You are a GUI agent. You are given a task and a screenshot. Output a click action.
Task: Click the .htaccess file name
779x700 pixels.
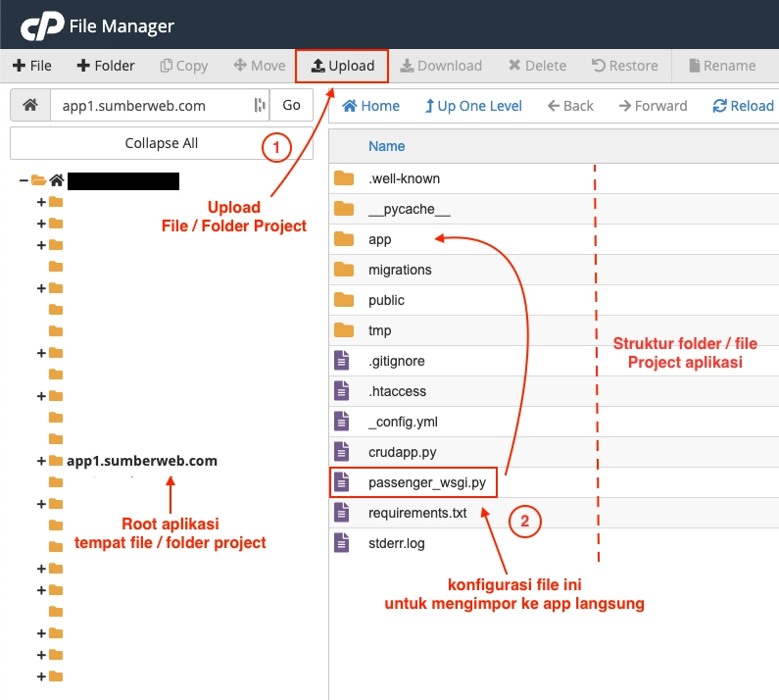[x=398, y=391]
